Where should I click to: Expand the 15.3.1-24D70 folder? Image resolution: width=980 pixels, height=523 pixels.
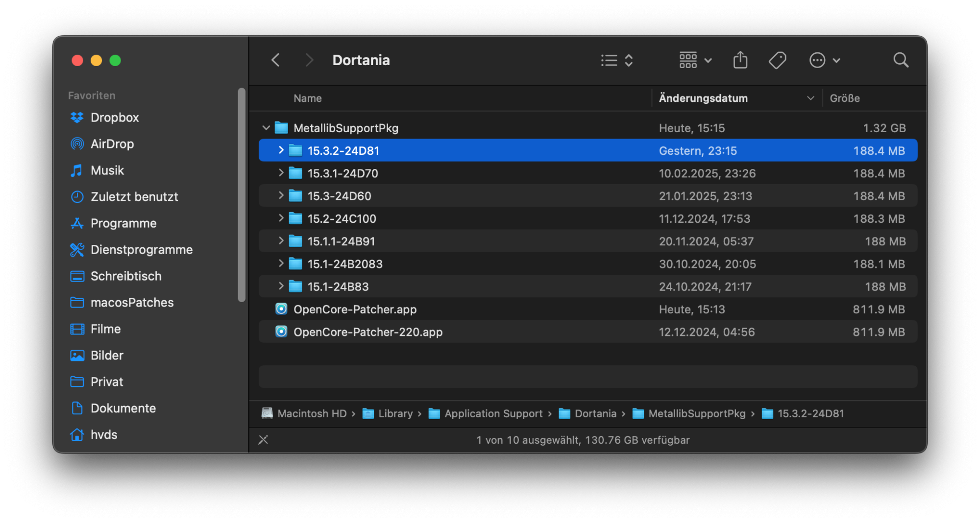tap(281, 173)
